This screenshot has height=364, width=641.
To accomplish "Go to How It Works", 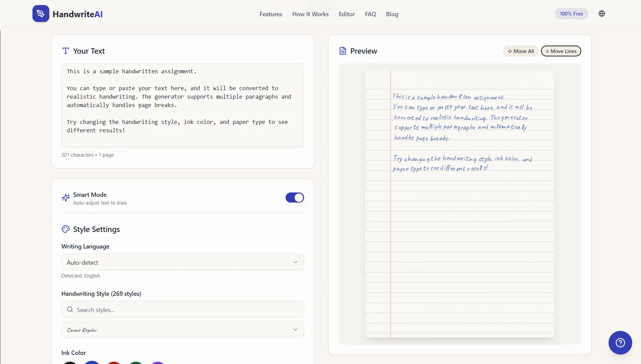I will point(310,14).
